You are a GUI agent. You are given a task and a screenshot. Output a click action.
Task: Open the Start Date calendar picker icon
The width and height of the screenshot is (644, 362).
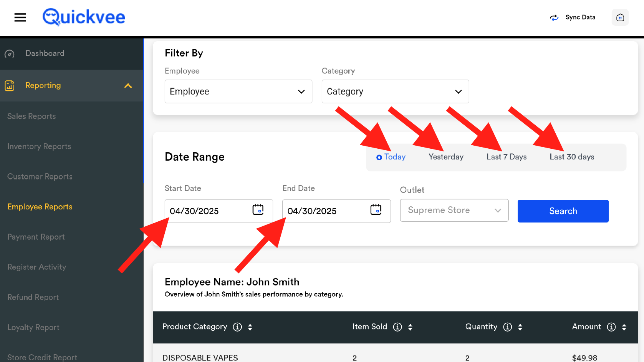click(x=258, y=210)
